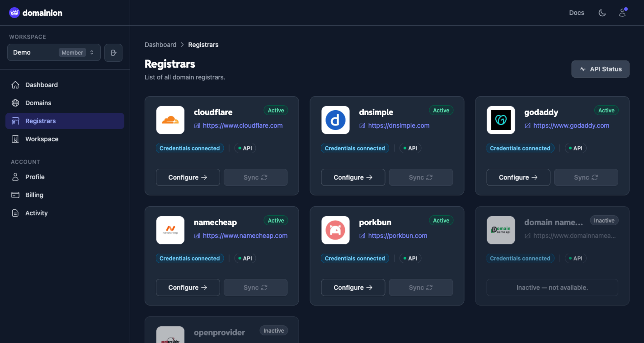Click the domainion crown logo

tap(14, 13)
